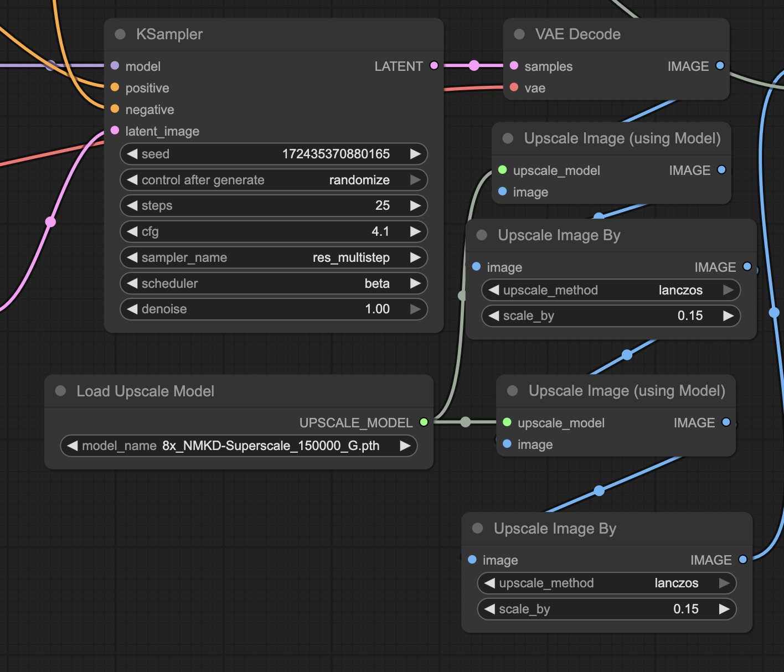Open the model_name selector with 8x_NMKD-Superscale
Viewport: 784px width, 672px height.
238,446
